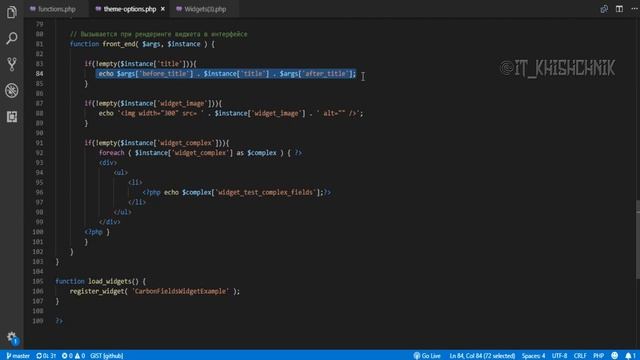Click the load_widgets function name

click(x=110, y=281)
